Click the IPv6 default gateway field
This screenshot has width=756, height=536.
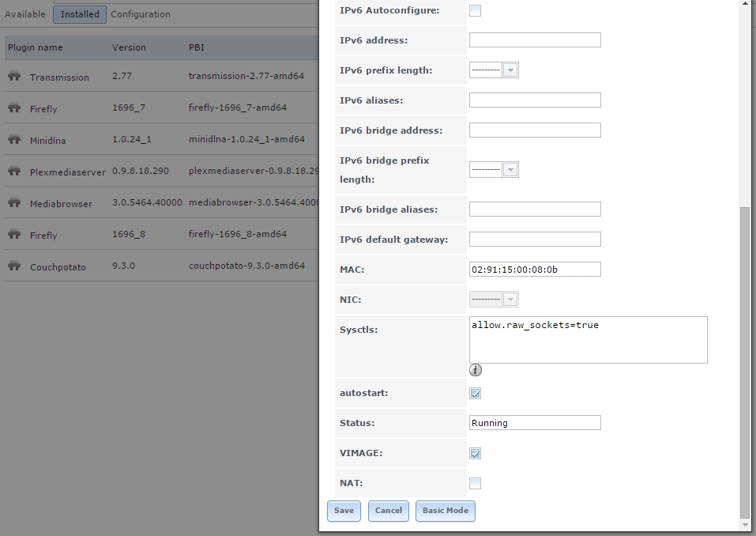tap(535, 239)
